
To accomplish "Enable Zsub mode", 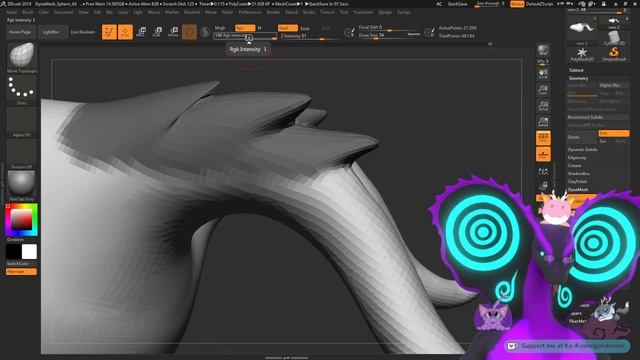I will 304,28.
